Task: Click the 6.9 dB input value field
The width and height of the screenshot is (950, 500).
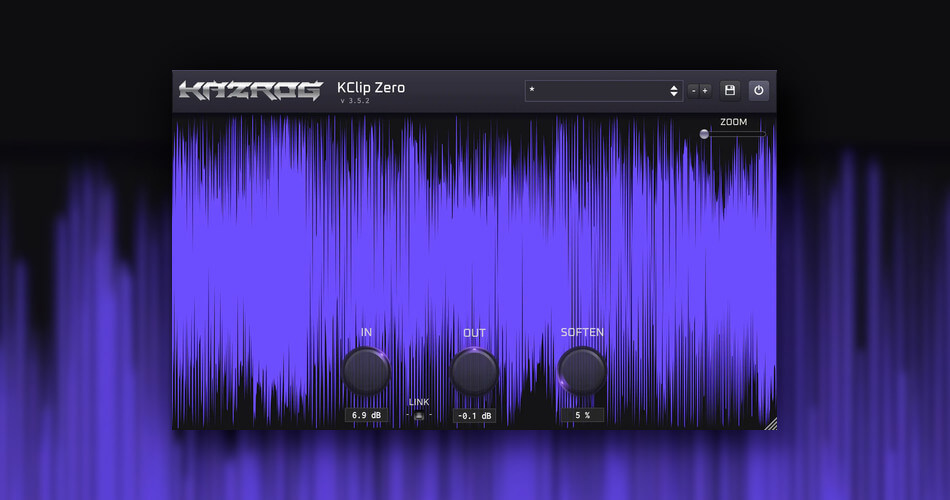Action: pos(367,415)
